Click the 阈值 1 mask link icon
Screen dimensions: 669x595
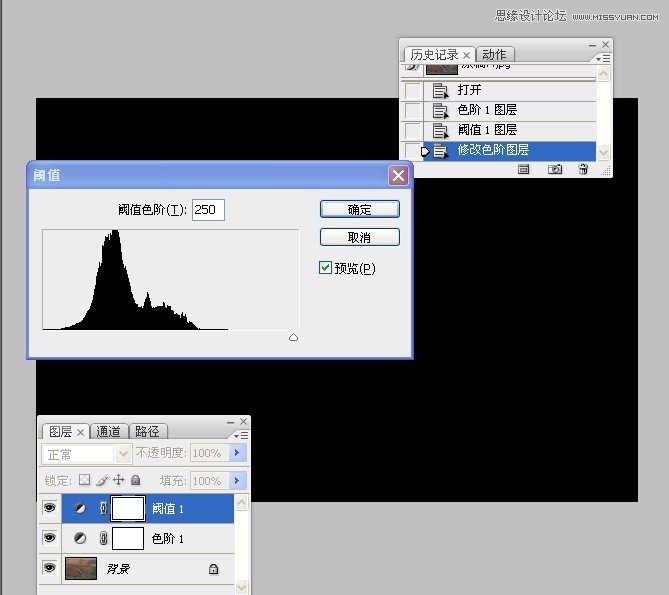pos(103,508)
